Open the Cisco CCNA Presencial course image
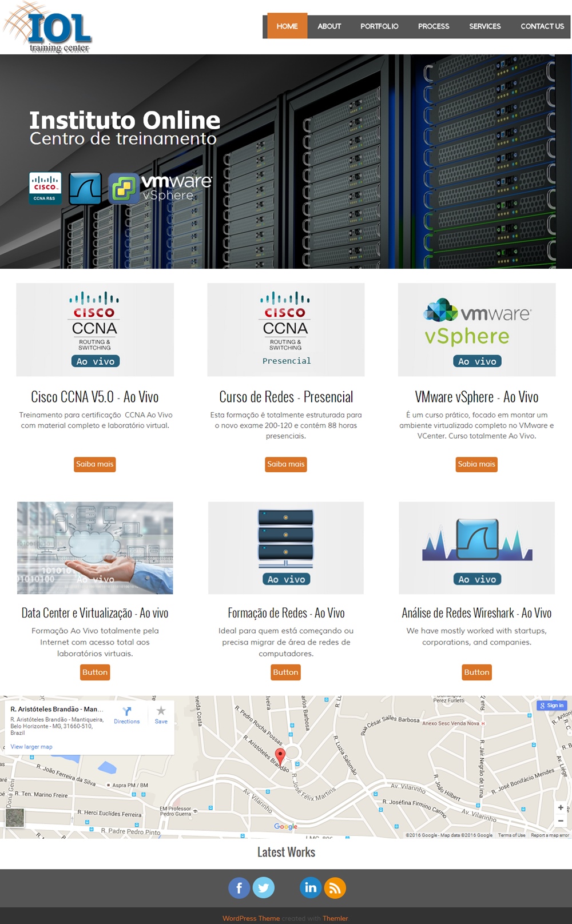The width and height of the screenshot is (572, 924). pos(286,330)
